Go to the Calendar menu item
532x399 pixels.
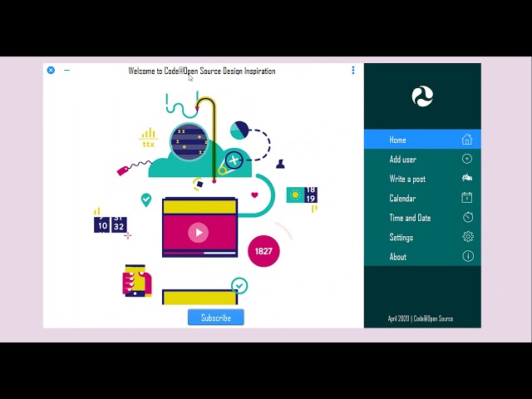[422, 198]
